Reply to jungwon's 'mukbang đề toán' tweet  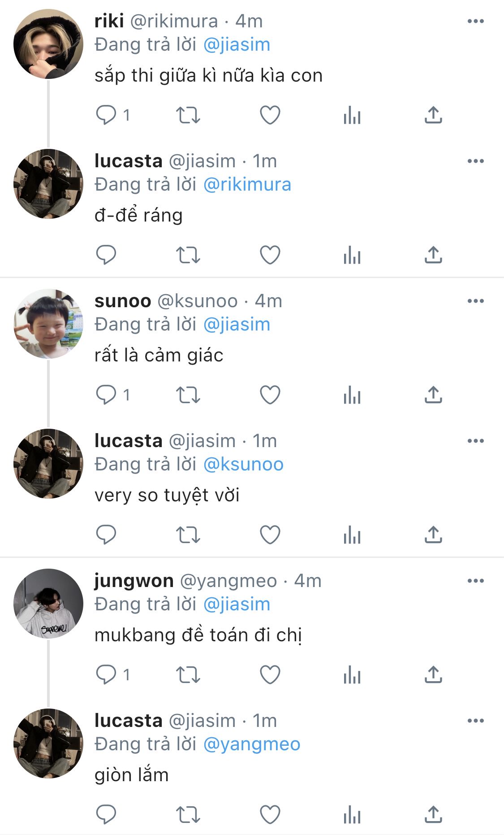[106, 674]
